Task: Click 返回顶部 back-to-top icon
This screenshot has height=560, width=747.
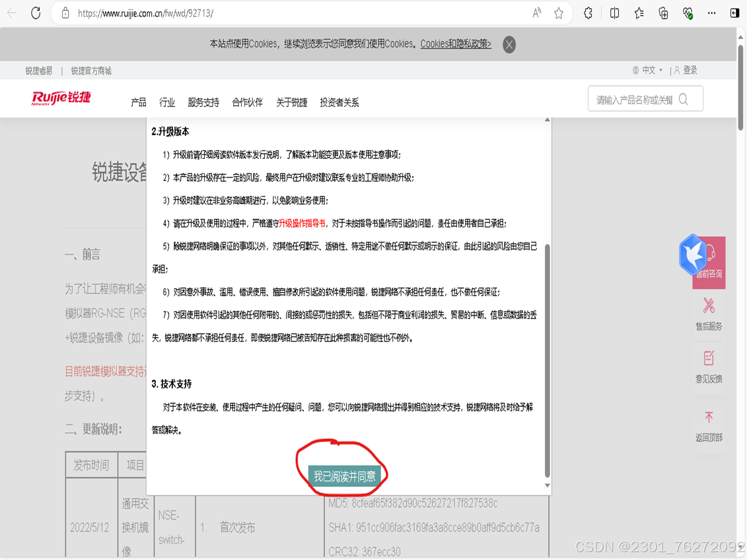Action: coord(709,426)
